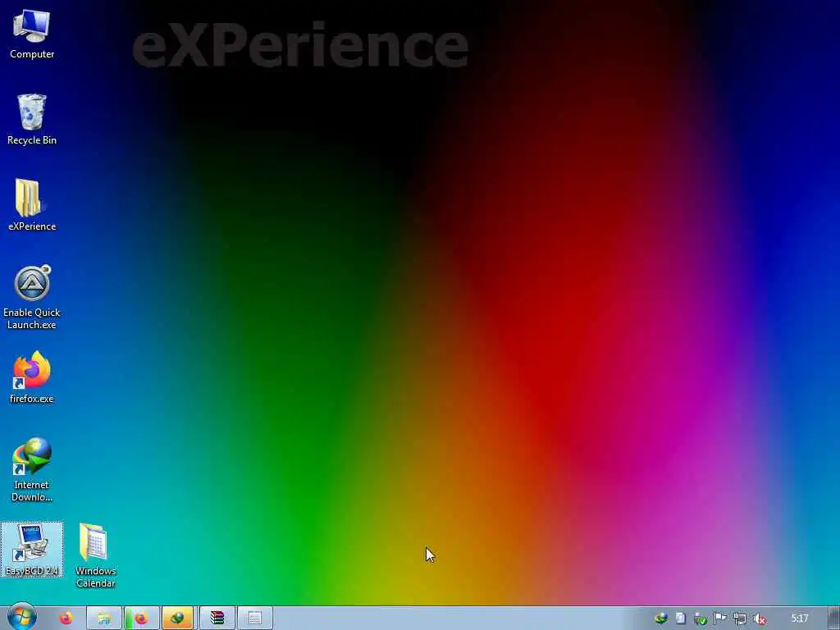Click the Internet Download Manager tray icon
Image resolution: width=840 pixels, height=630 pixels.
click(x=661, y=619)
